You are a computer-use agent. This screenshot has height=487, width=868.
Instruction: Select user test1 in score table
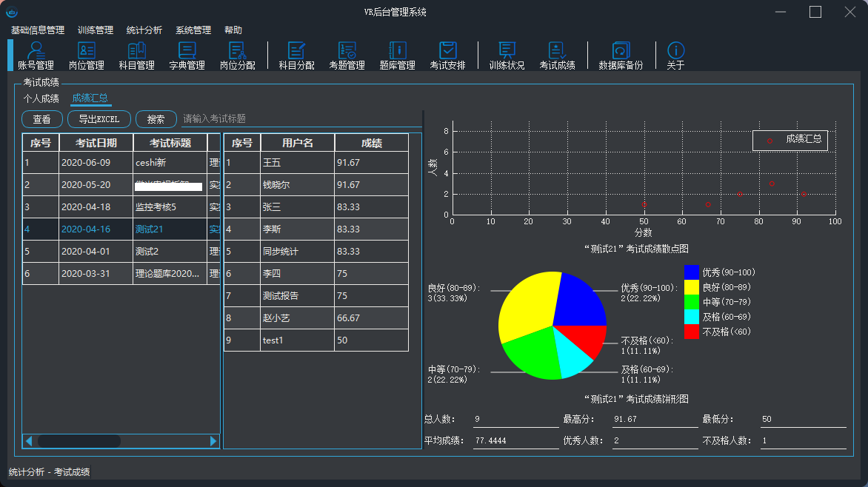click(316, 340)
